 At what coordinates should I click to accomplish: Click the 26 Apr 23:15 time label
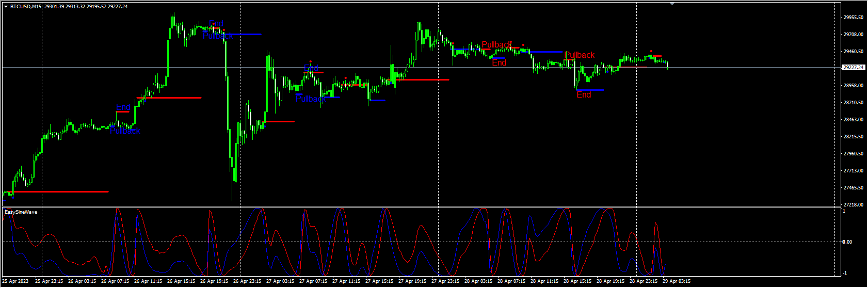[247, 282]
